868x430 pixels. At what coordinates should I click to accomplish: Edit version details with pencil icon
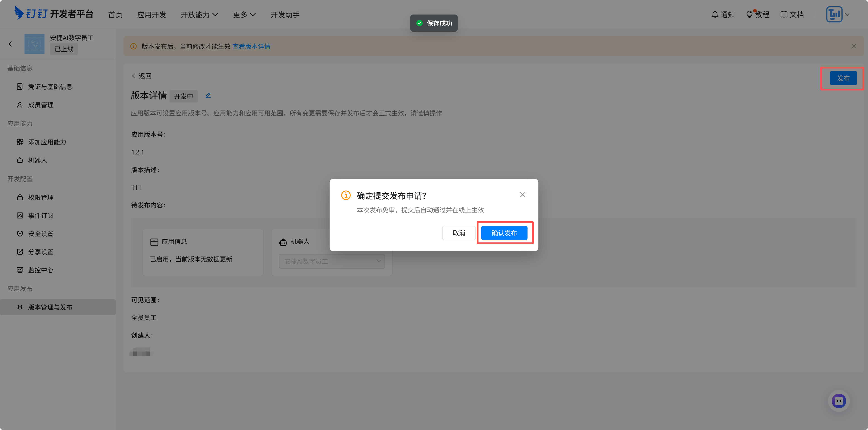pos(208,96)
